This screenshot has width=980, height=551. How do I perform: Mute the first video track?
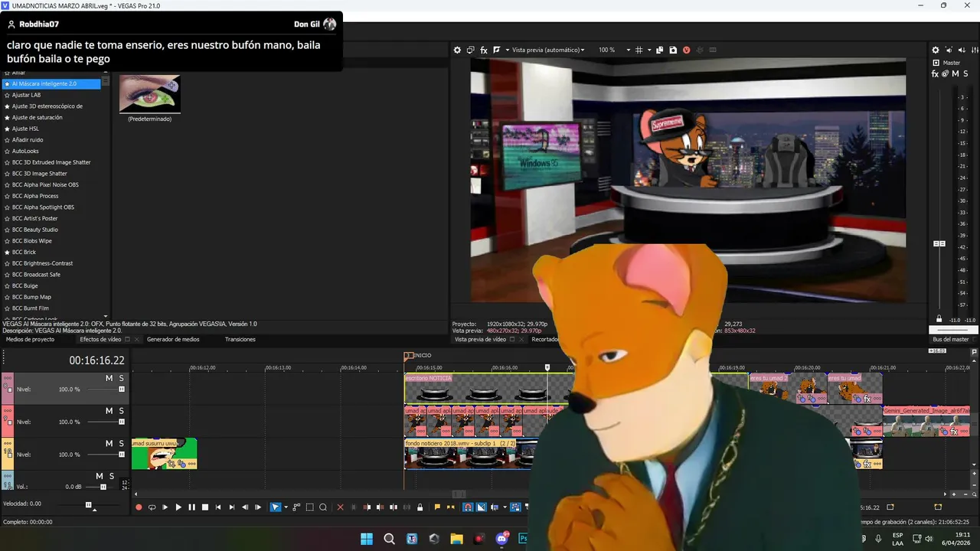[109, 378]
